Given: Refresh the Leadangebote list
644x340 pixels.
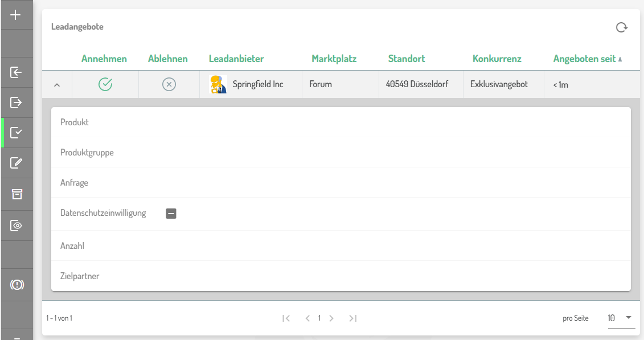Looking at the screenshot, I should 621,27.
